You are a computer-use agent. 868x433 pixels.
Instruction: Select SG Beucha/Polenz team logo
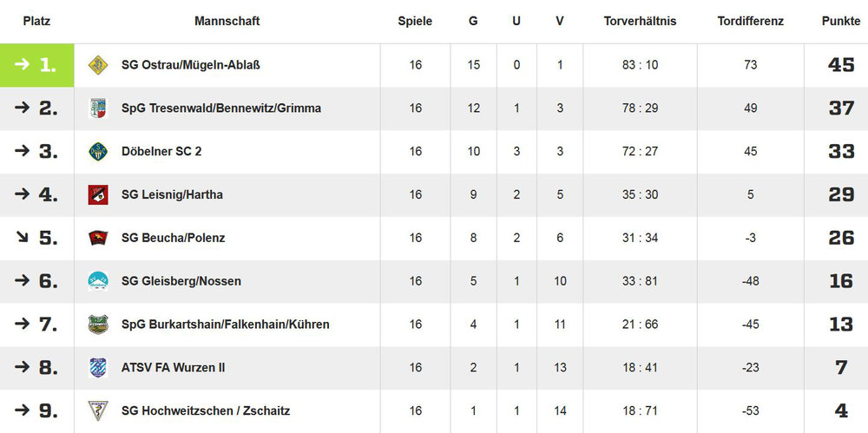(x=98, y=238)
